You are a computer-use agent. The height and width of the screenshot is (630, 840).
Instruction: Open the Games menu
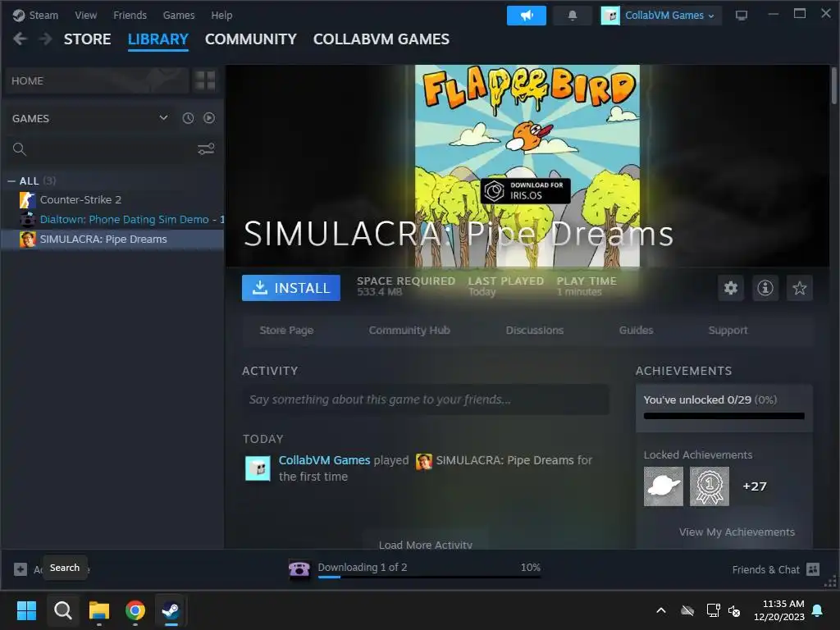click(178, 15)
